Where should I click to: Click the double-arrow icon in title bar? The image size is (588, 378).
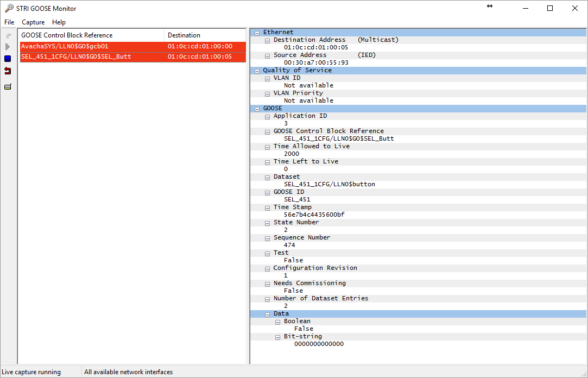click(x=489, y=6)
